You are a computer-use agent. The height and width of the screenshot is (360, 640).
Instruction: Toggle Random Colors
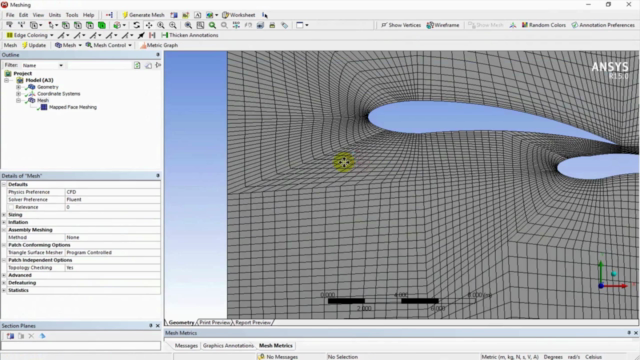544,25
